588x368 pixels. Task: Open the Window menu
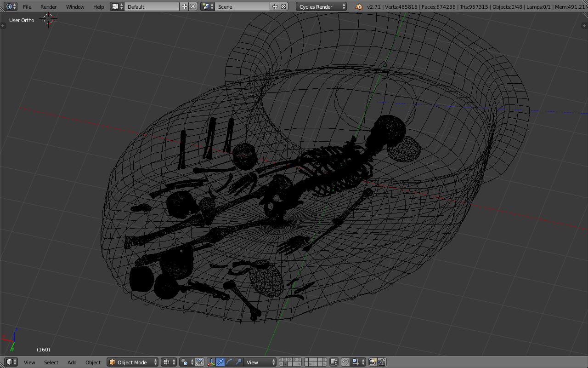[75, 7]
